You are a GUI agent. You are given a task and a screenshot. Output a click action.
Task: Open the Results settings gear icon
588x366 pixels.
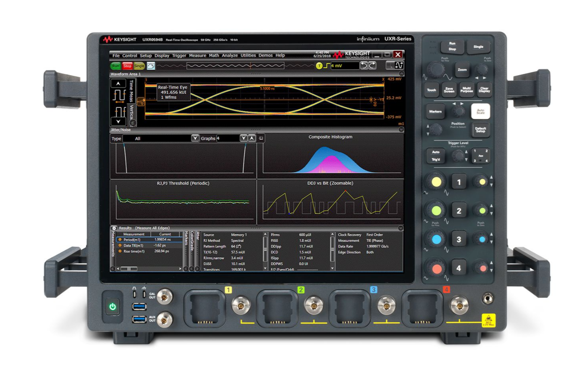click(x=114, y=228)
